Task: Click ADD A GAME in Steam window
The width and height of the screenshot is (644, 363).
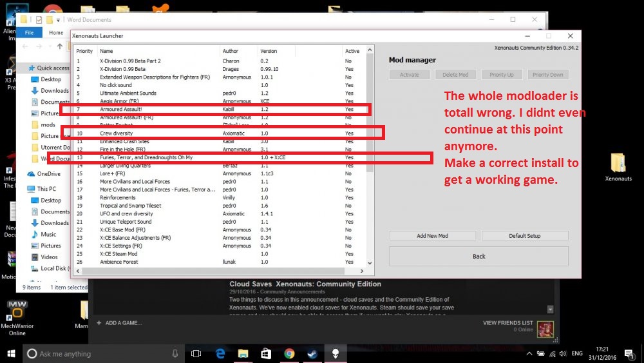Action: (x=119, y=323)
